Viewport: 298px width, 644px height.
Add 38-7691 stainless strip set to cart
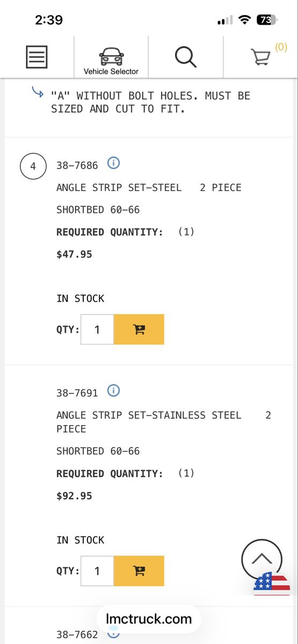(139, 571)
